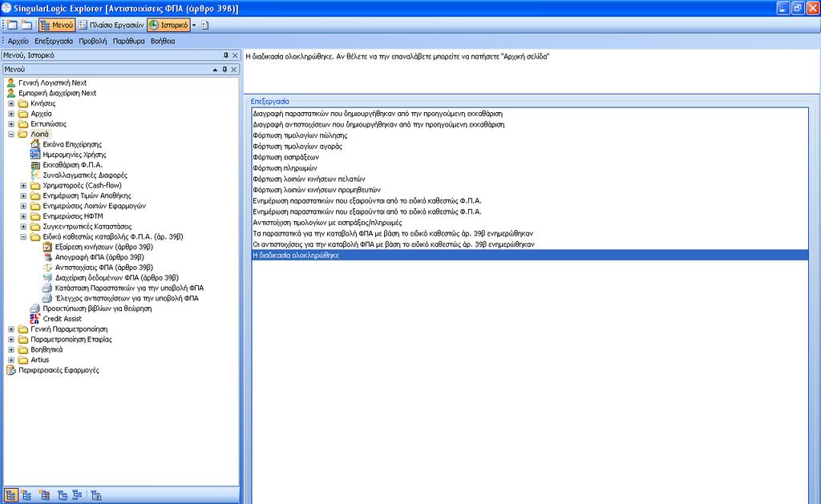
Task: Toggle the Μενού toolbar button
Action: pos(57,25)
